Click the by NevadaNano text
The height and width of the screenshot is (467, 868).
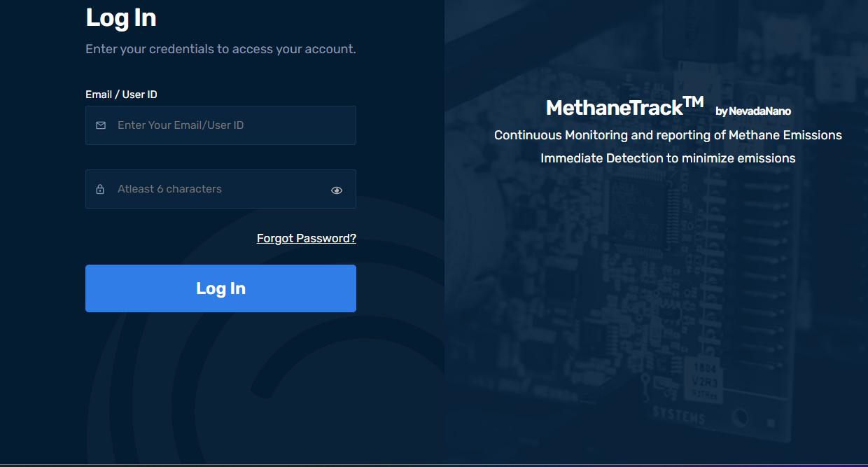(753, 111)
